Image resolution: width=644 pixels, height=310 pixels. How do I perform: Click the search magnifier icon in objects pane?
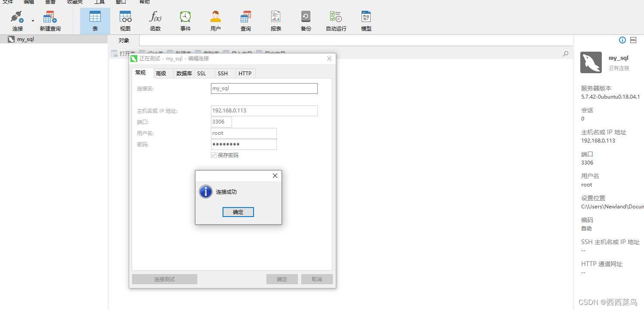[x=566, y=54]
